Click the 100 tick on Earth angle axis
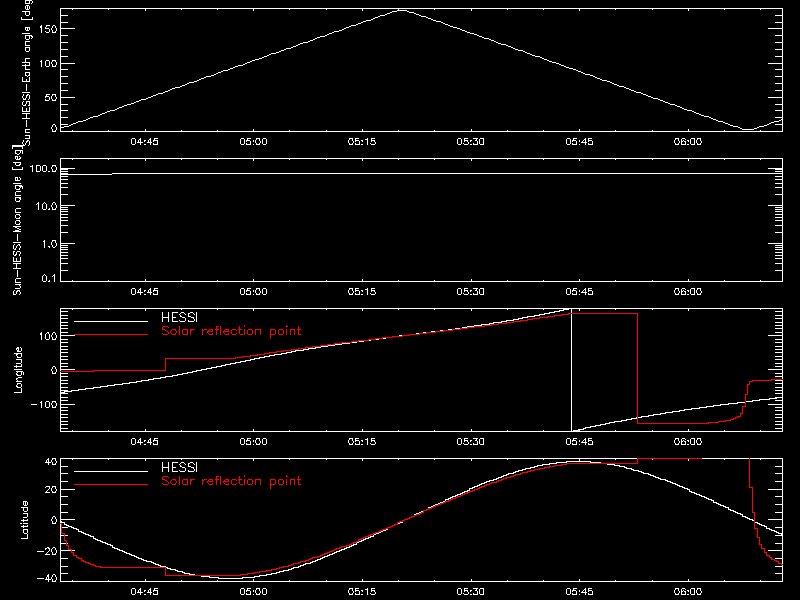The height and width of the screenshot is (600, 800). pyautogui.click(x=48, y=64)
